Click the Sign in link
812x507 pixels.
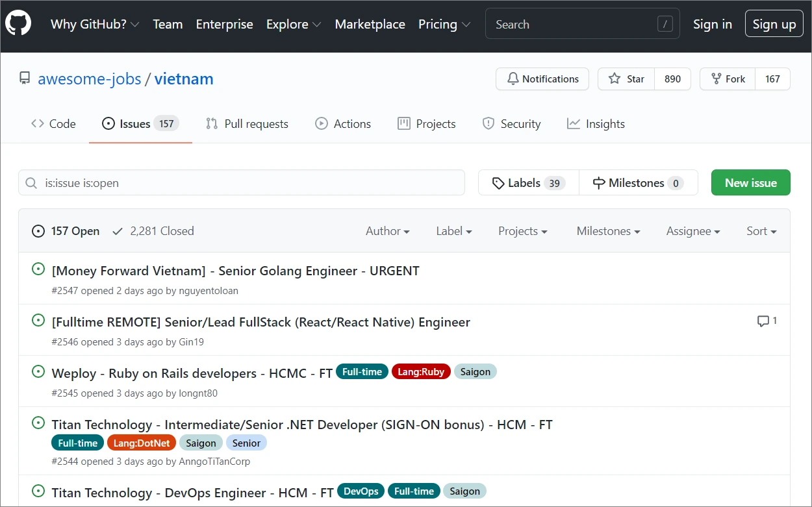(713, 24)
